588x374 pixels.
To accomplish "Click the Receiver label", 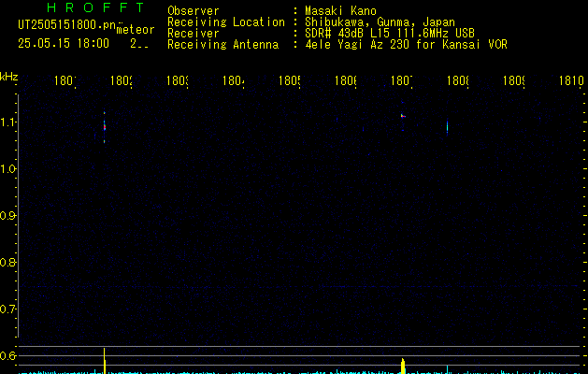I will pos(194,34).
